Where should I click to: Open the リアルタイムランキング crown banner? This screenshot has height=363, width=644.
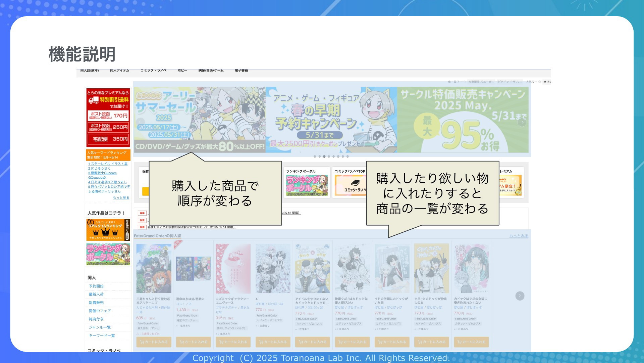[108, 230]
